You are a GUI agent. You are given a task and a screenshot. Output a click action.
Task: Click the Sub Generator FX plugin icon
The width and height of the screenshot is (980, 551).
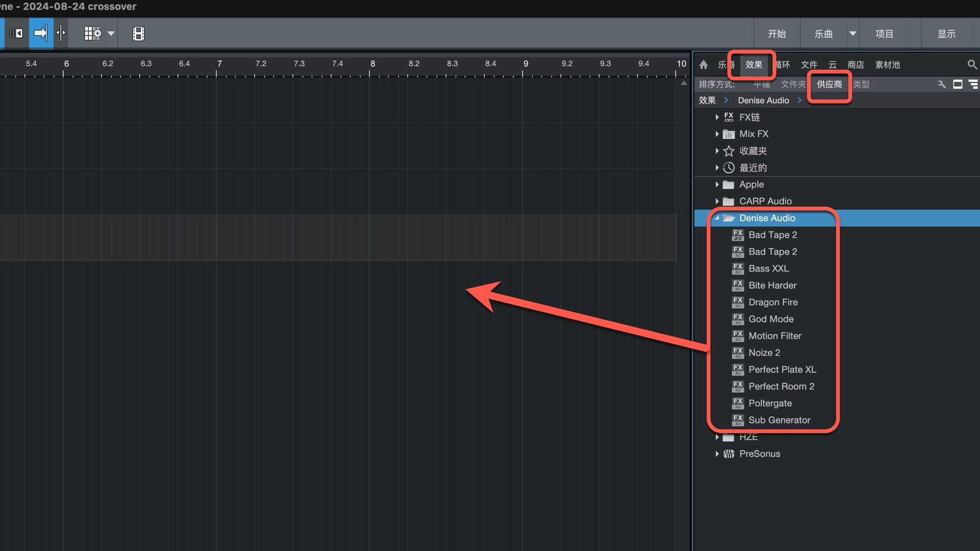[x=738, y=420]
